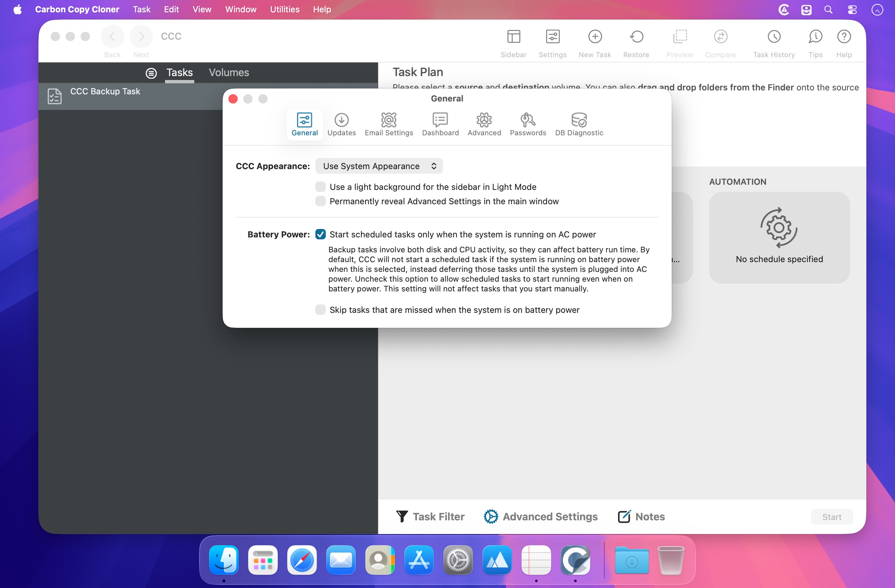
Task: Click the Restore toolbar icon
Action: click(x=636, y=37)
